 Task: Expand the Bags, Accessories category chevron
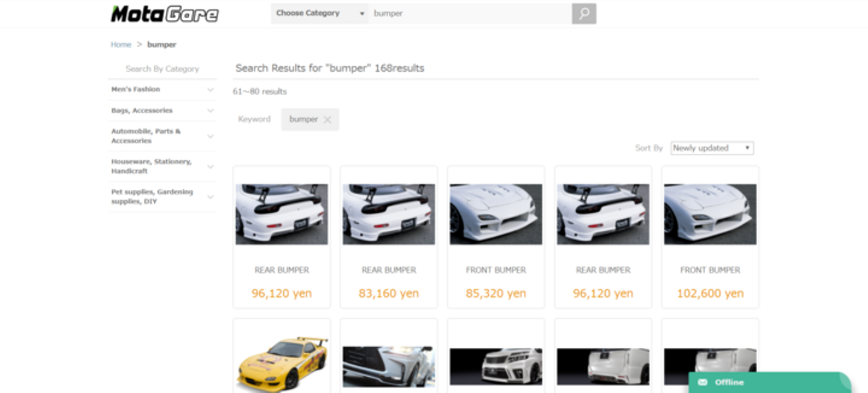click(x=210, y=110)
